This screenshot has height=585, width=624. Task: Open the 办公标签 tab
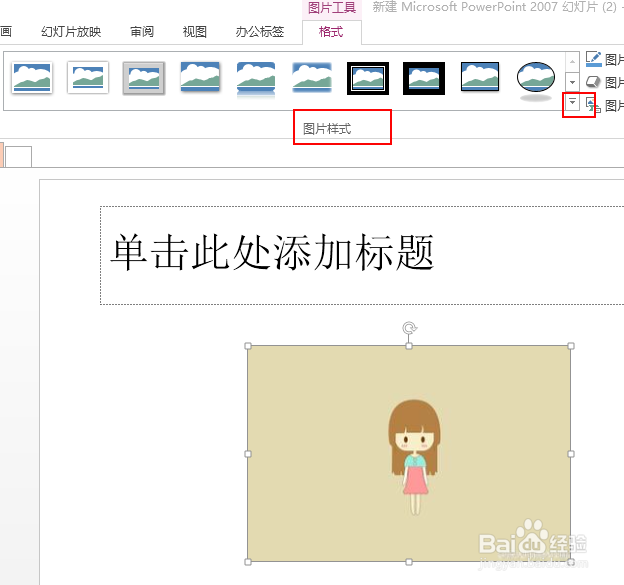click(x=259, y=31)
